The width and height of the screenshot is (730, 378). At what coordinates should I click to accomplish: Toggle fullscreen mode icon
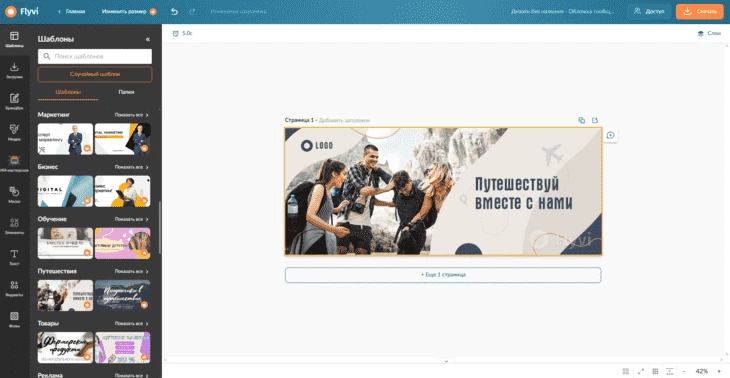coord(641,371)
